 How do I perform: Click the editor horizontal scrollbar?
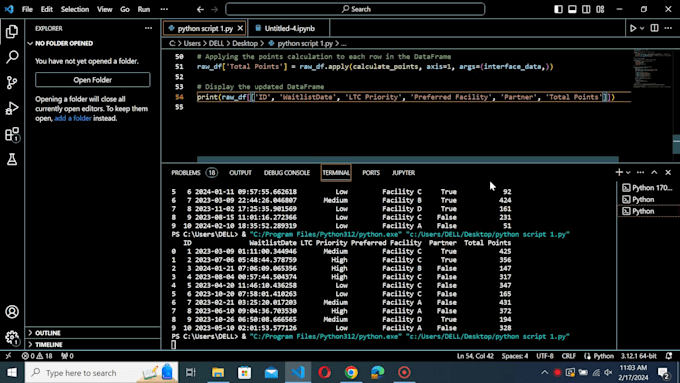coord(408,159)
